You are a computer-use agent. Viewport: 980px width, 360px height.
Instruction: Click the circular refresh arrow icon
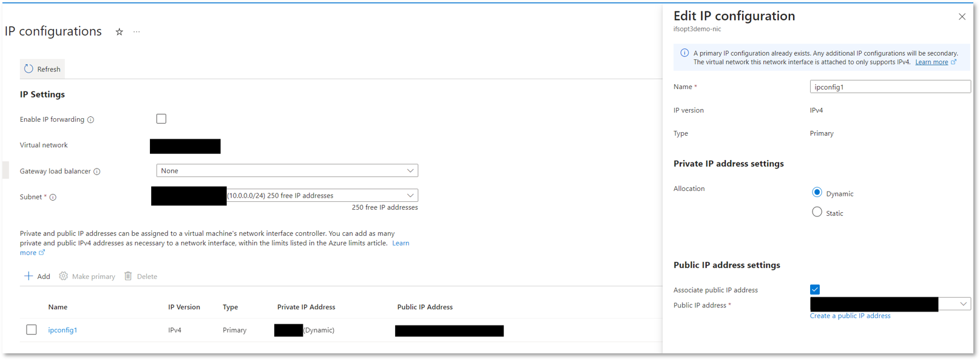point(29,69)
